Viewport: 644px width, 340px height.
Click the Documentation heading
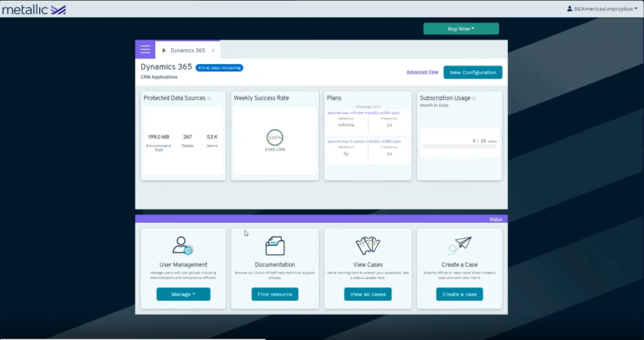[275, 265]
